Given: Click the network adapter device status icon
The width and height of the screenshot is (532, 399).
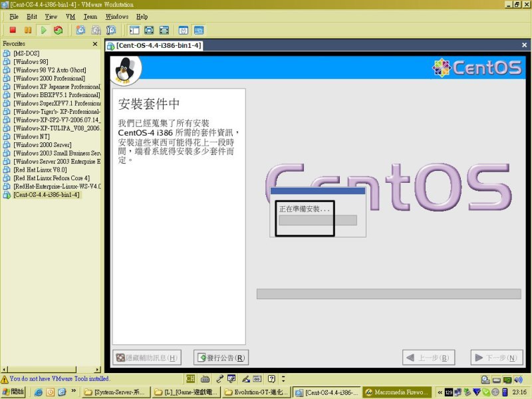Looking at the screenshot, I should [x=507, y=380].
